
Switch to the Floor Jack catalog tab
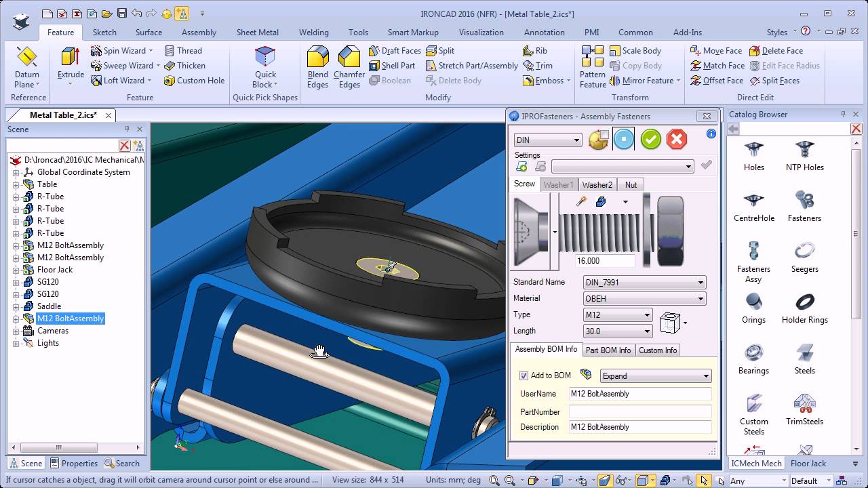(x=808, y=464)
